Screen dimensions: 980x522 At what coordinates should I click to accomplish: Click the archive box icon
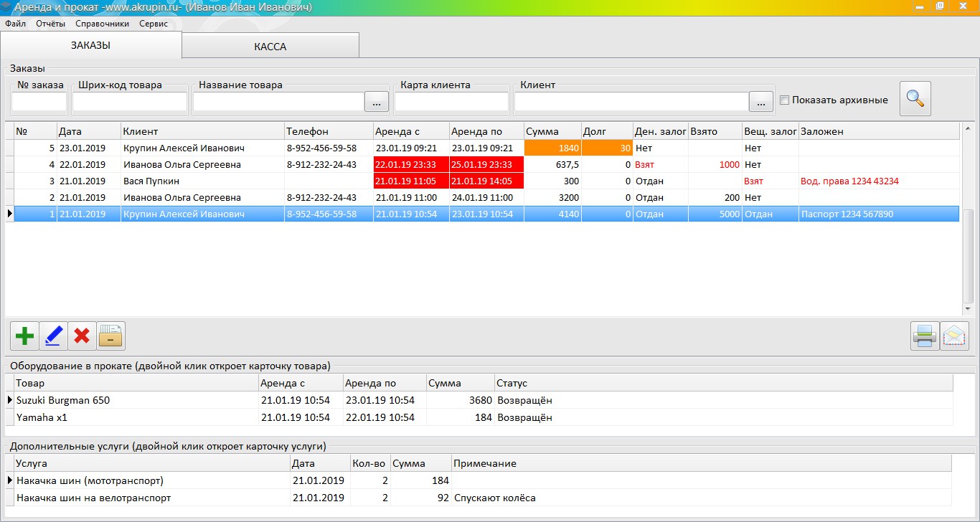(110, 336)
